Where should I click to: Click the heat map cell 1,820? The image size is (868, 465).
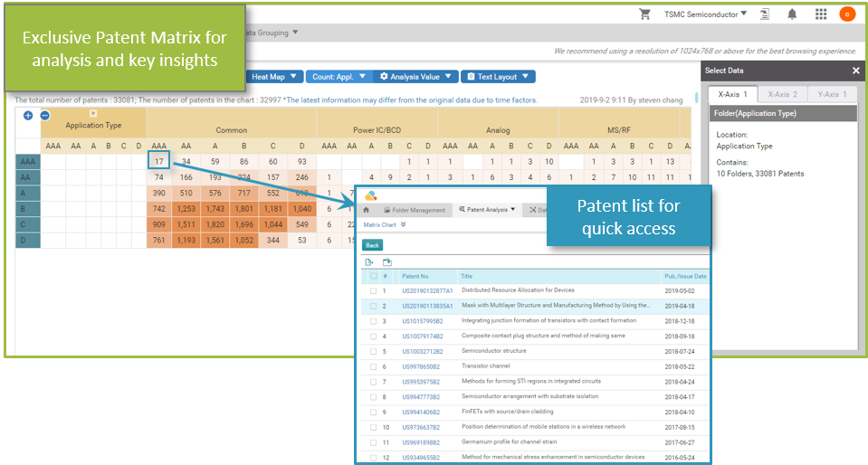click(215, 224)
